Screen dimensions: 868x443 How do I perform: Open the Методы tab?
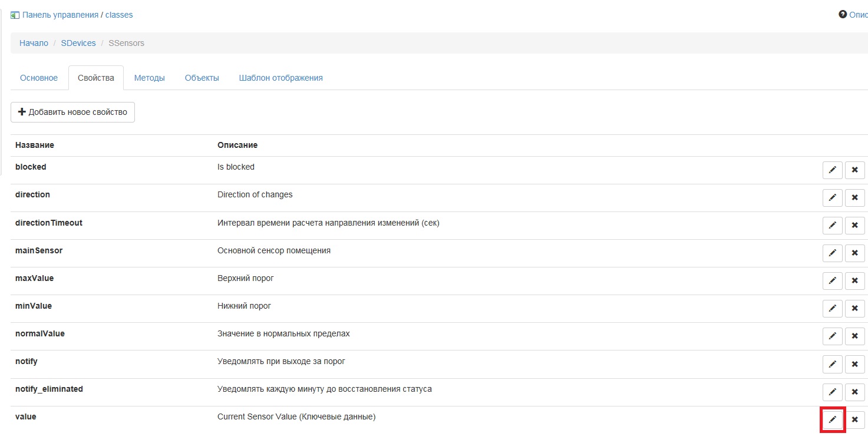(x=149, y=78)
